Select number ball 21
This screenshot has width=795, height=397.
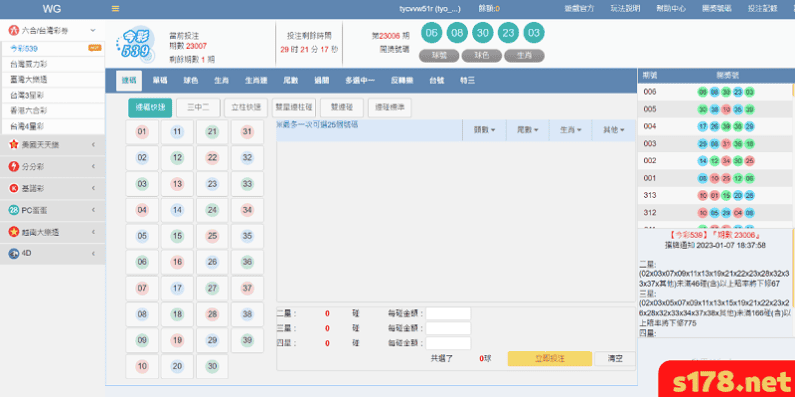[212, 132]
